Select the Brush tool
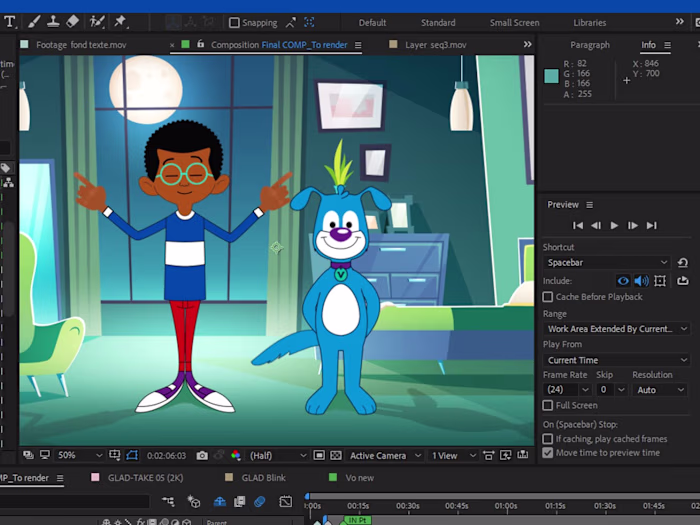The height and width of the screenshot is (525, 700). click(x=32, y=22)
